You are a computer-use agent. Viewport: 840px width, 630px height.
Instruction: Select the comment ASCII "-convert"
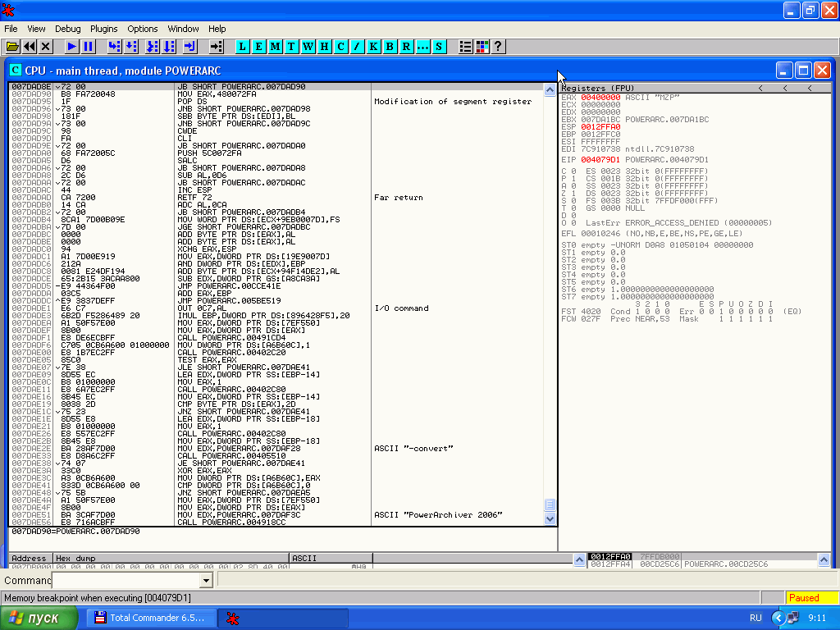coord(413,449)
